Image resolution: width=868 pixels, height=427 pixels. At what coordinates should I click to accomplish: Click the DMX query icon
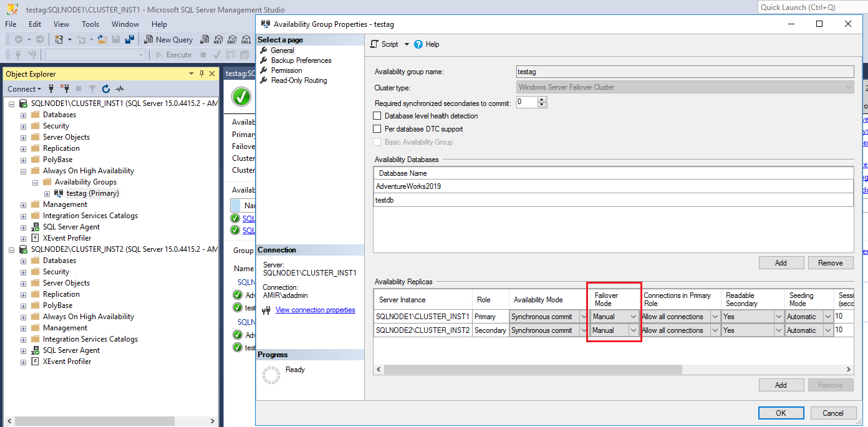[x=232, y=39]
